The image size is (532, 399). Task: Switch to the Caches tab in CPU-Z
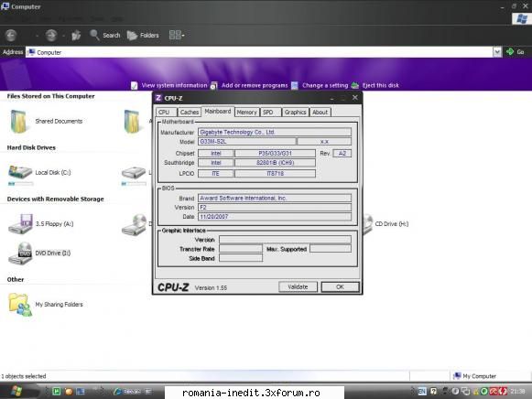coord(189,113)
